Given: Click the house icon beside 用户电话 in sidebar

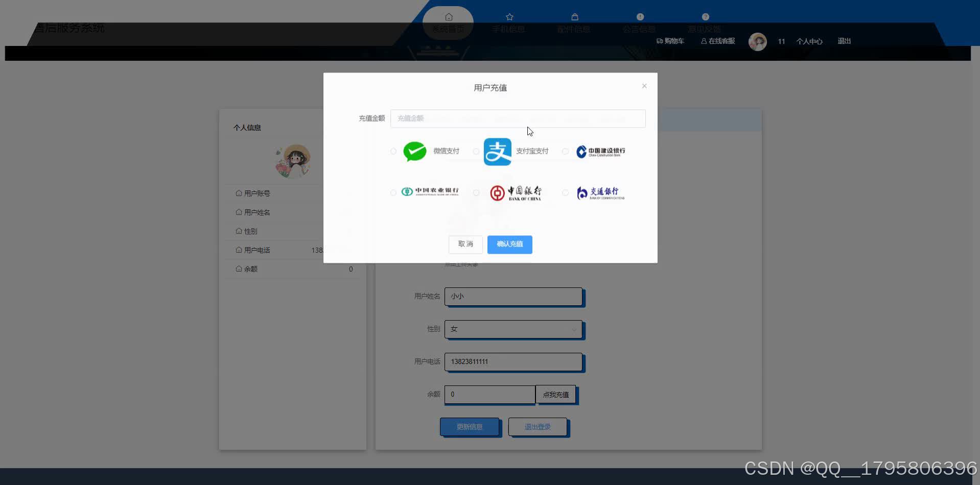Looking at the screenshot, I should [239, 250].
